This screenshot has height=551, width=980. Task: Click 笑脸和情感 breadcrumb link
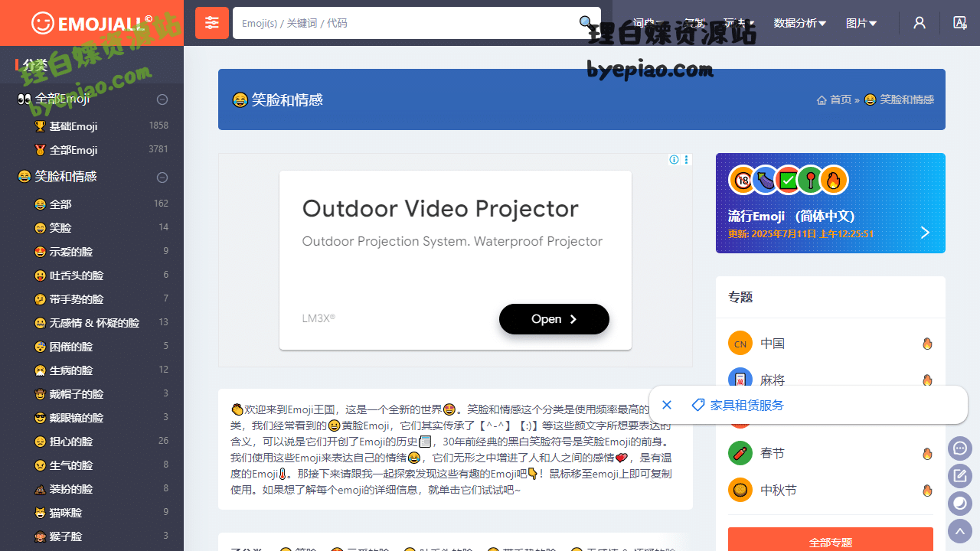(906, 99)
